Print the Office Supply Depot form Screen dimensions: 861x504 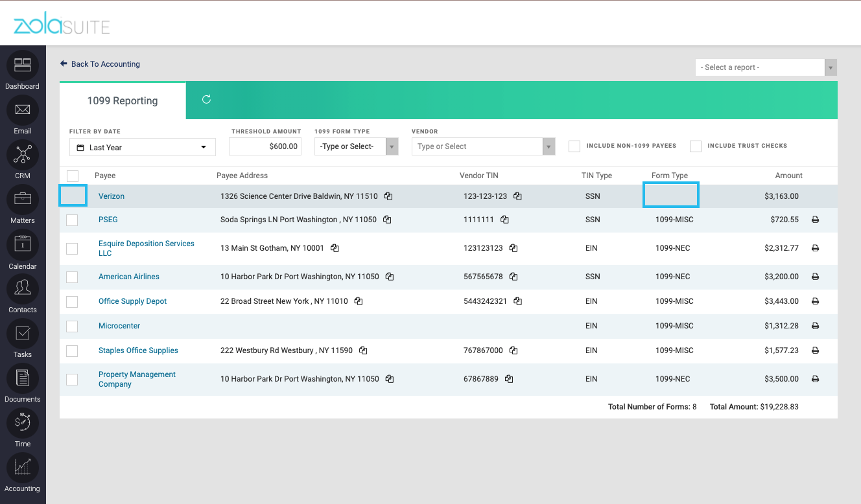[816, 301]
